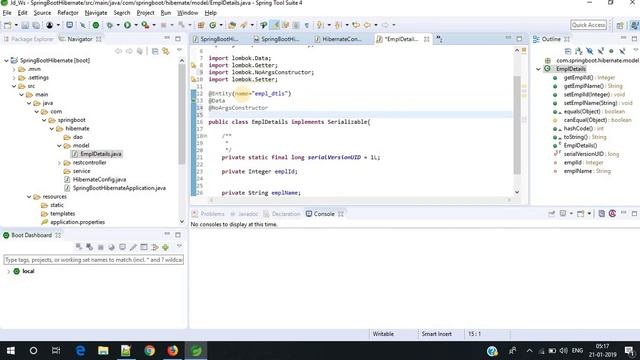This screenshot has height=360, width=640.
Task: Click the Open Type toolbar icon
Action: [x=232, y=25]
